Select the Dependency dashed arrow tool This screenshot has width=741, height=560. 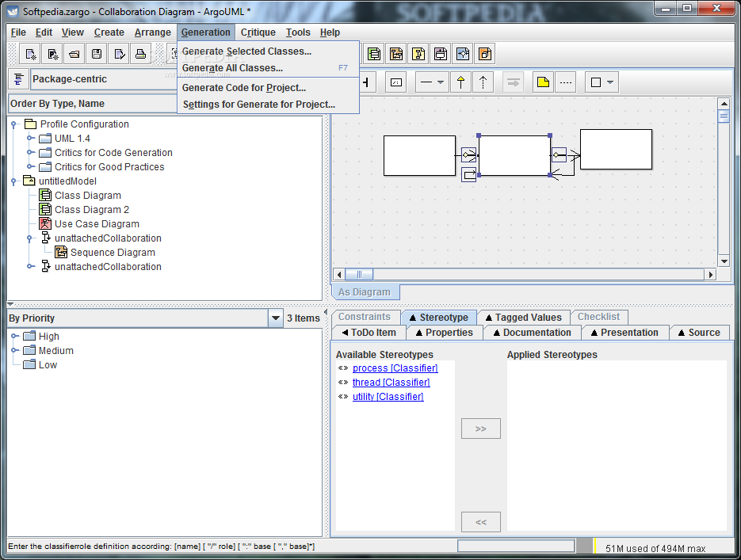tap(483, 82)
